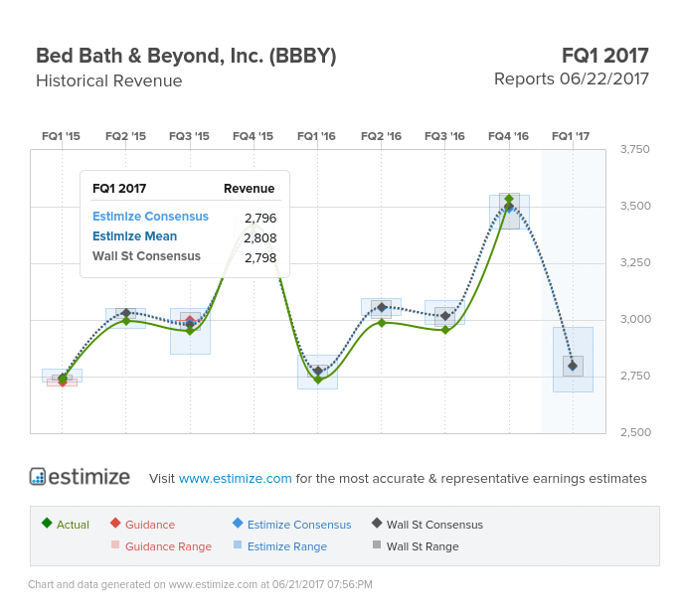Select the FQ1 '16 quarter label
This screenshot has width=681, height=616.
point(316,136)
